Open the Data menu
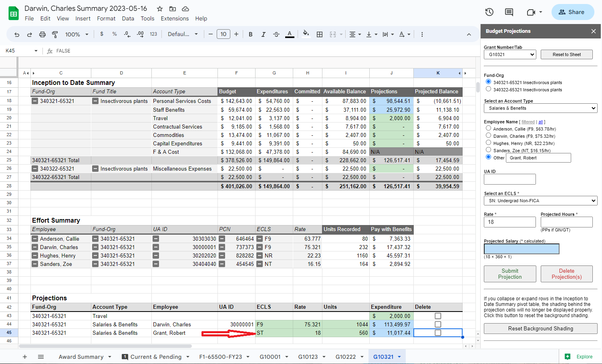Image resolution: width=602 pixels, height=364 pixels. coord(128,18)
